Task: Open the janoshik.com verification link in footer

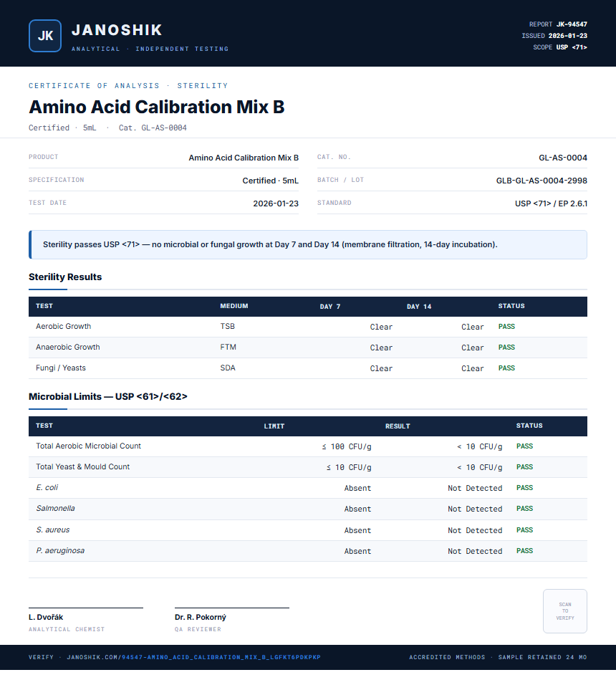Action: pos(193,657)
